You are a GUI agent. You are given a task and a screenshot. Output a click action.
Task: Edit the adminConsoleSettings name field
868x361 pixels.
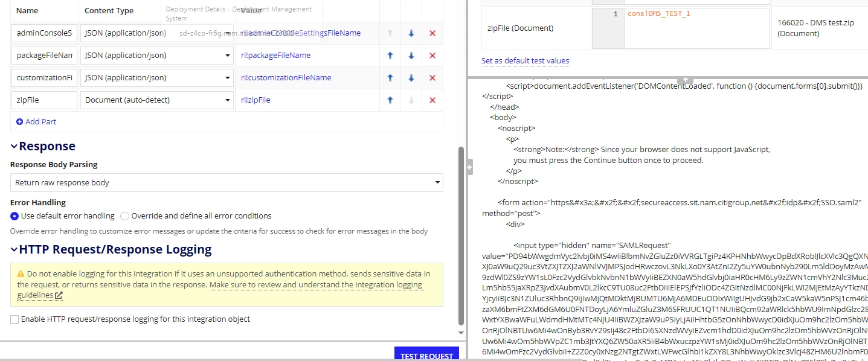point(44,33)
